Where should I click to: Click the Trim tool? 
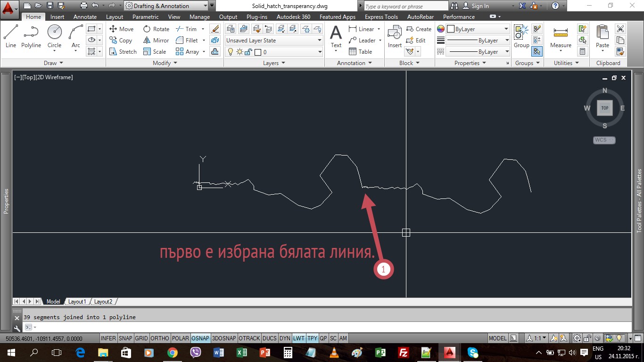186,29
